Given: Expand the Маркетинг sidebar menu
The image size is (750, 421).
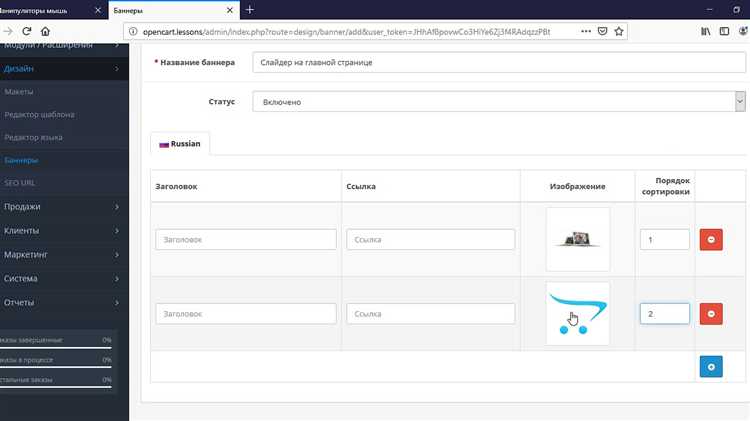Looking at the screenshot, I should pos(62,254).
